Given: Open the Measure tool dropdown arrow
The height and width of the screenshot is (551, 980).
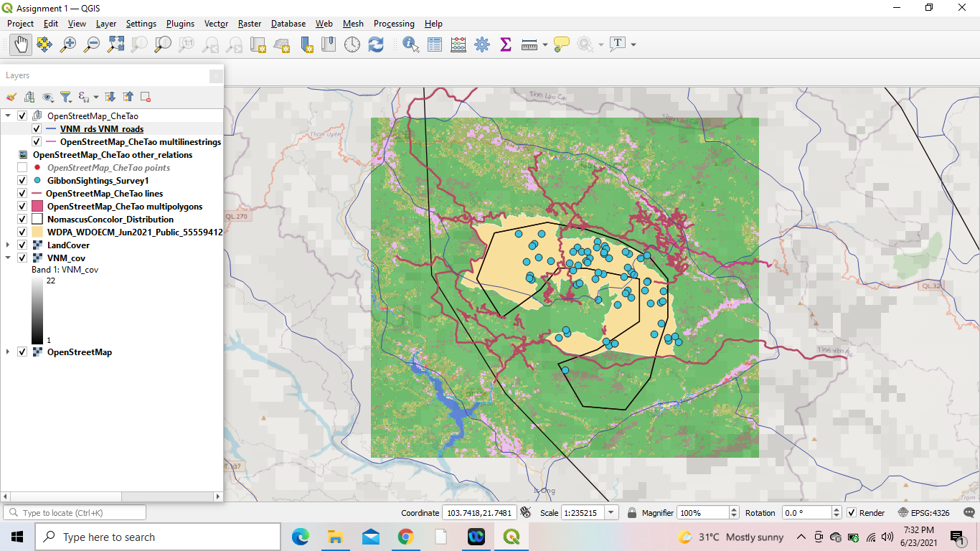Looking at the screenshot, I should pos(545,44).
